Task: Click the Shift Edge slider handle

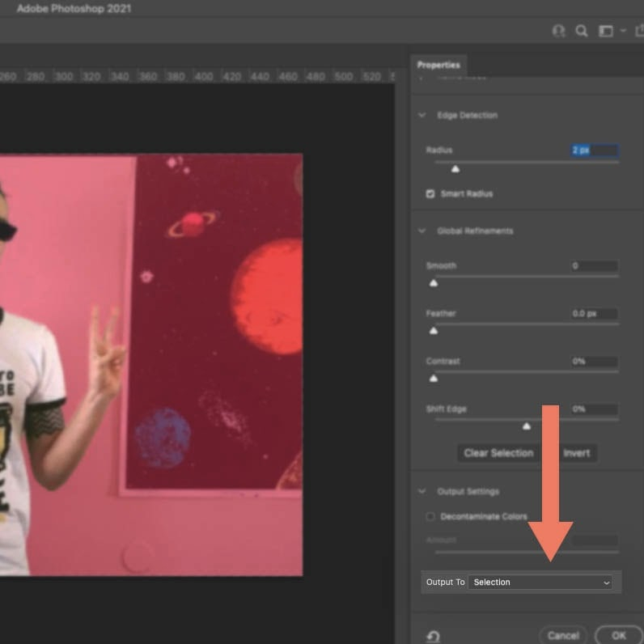Action: coord(527,426)
